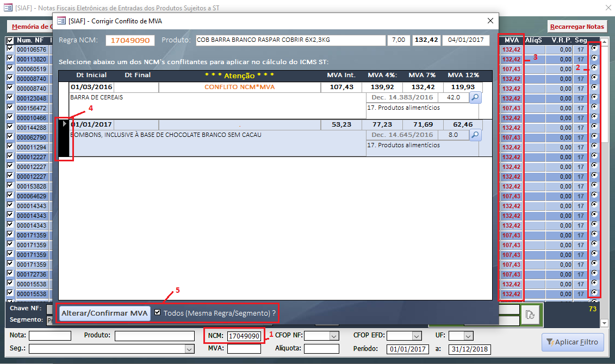The width and height of the screenshot is (615, 364).
Task: Expand the Seg. filter dropdown
Action: [x=190, y=349]
